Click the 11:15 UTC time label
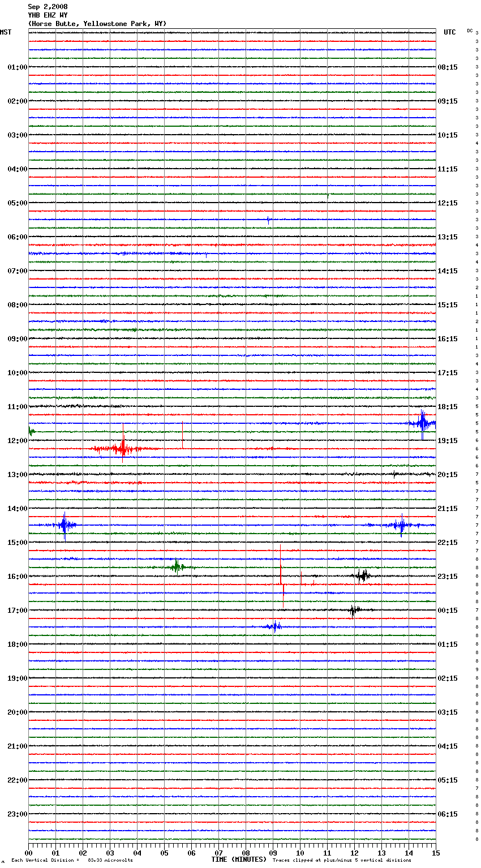Viewport: 481px width, 868px height. pos(448,169)
